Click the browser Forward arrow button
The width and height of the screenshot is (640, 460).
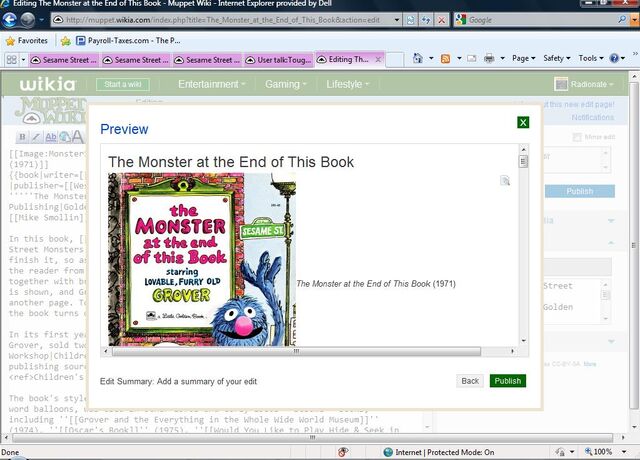pyautogui.click(x=28, y=20)
